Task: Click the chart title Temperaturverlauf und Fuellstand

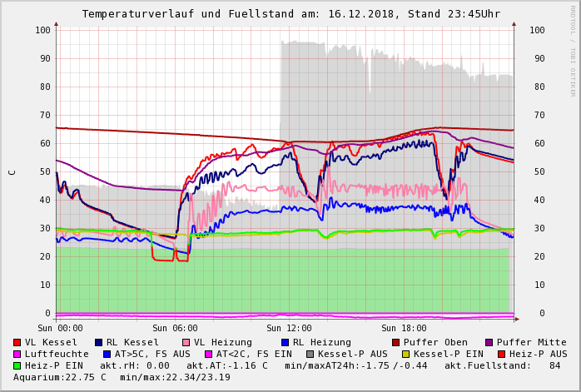Action: click(x=290, y=14)
